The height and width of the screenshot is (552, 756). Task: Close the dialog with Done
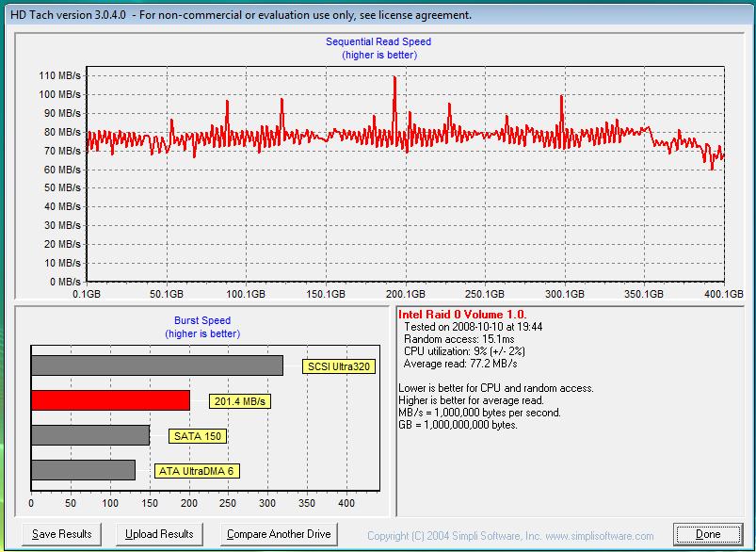(708, 534)
